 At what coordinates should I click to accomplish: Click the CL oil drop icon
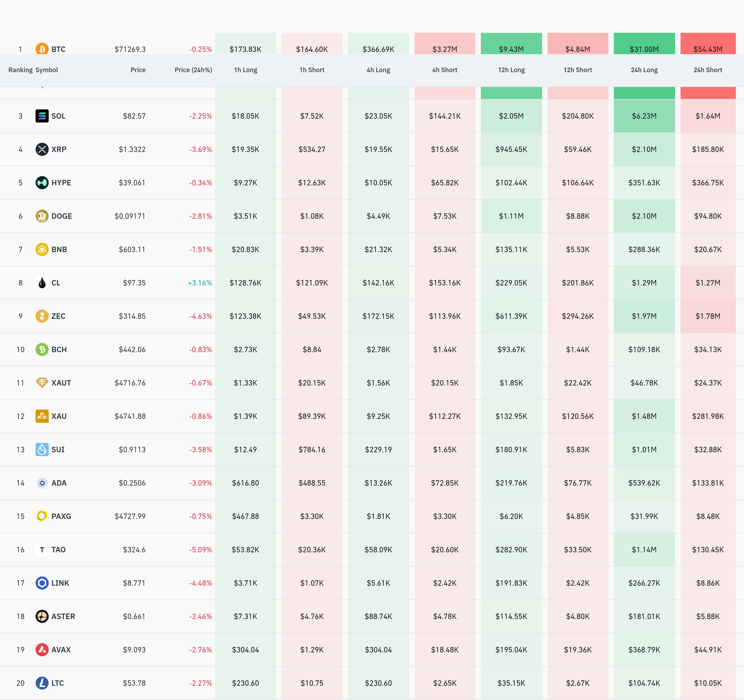[42, 283]
